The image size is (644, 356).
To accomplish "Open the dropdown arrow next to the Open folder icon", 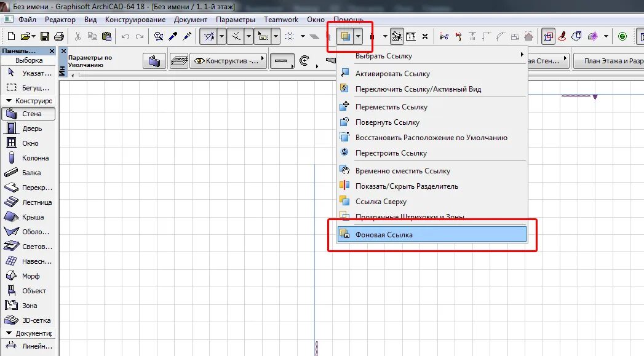I will tap(33, 36).
